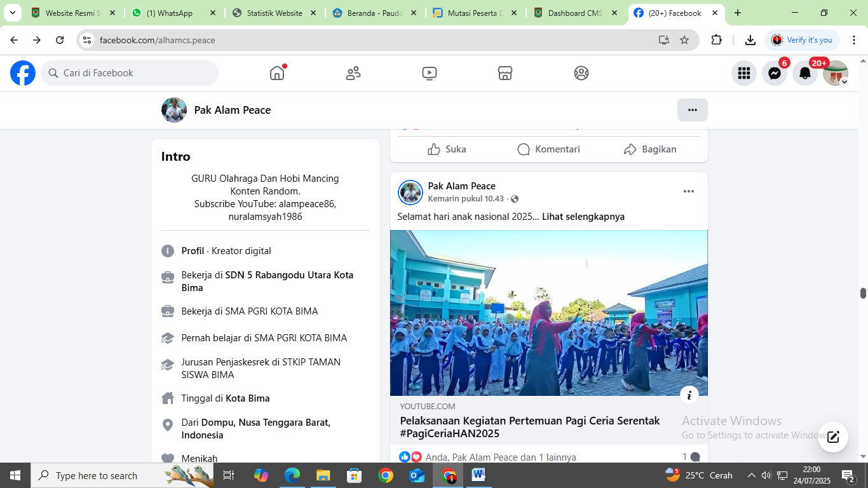Switch to the Beranda - Paudd tab
The width and height of the screenshot is (868, 488).
(374, 13)
